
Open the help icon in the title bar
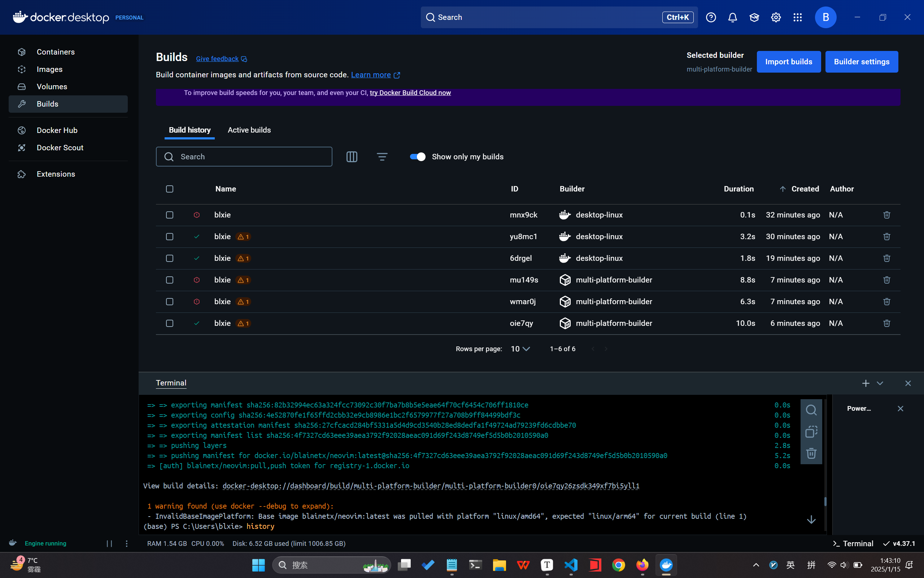pyautogui.click(x=711, y=17)
